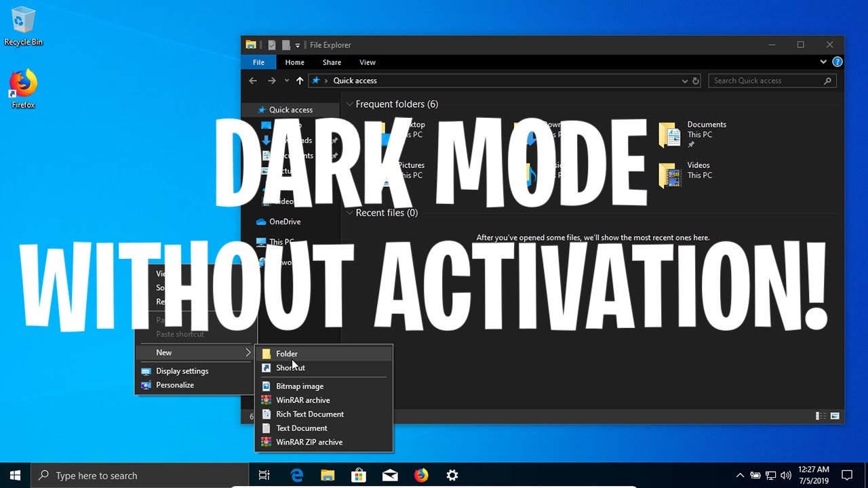
Task: Open the Videos folder
Action: (685, 175)
